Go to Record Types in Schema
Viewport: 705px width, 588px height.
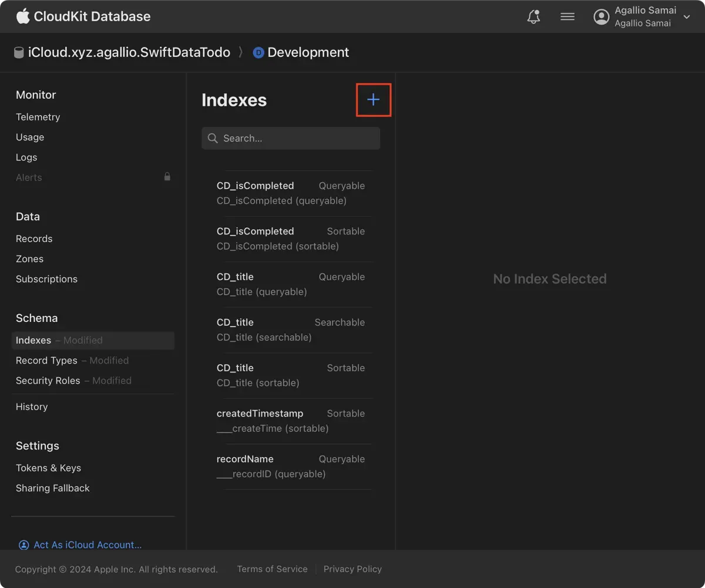[x=46, y=361]
